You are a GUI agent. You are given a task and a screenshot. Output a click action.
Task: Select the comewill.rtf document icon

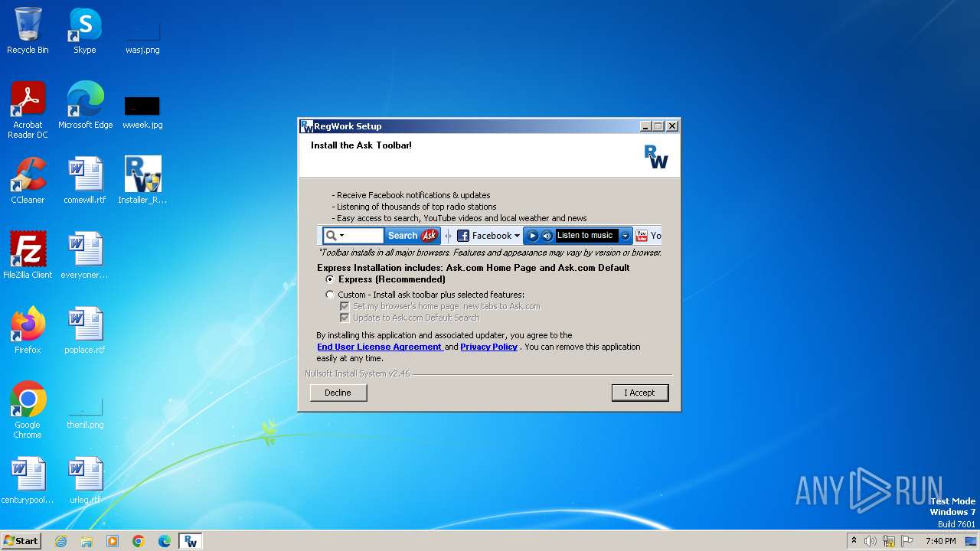(x=85, y=181)
